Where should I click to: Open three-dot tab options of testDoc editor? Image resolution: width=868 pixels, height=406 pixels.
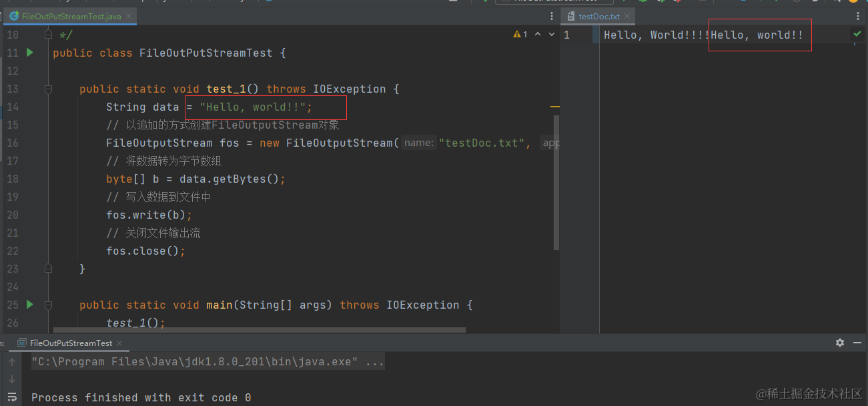click(859, 16)
